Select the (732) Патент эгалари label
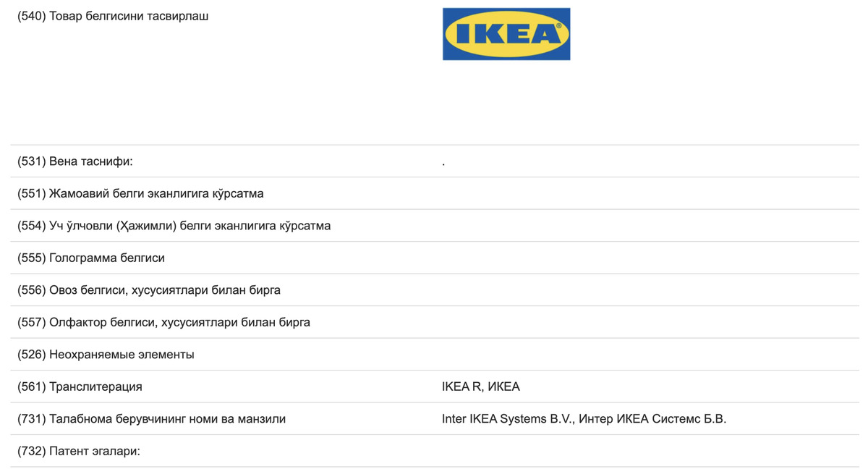868x469 pixels. coord(78,451)
